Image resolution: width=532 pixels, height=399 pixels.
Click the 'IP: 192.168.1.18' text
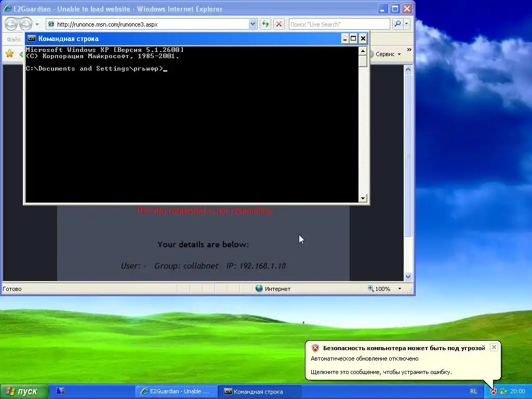pyautogui.click(x=256, y=265)
